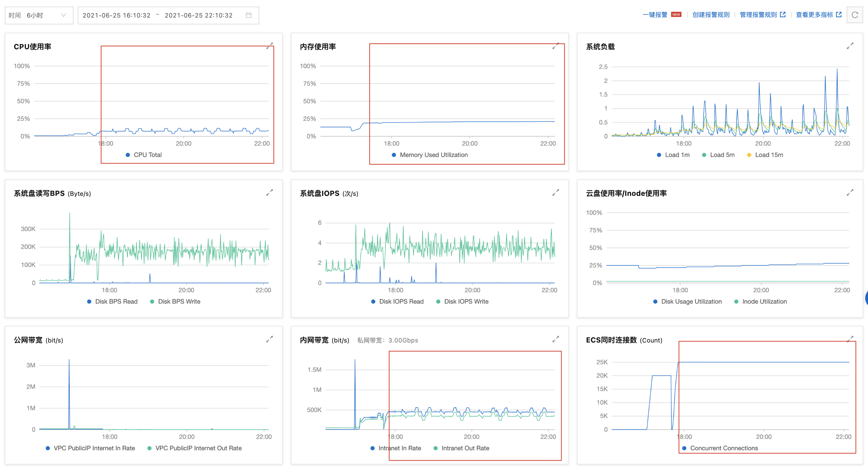Toggle the CPU Total legend series
This screenshot has height=473, width=868.
point(144,155)
